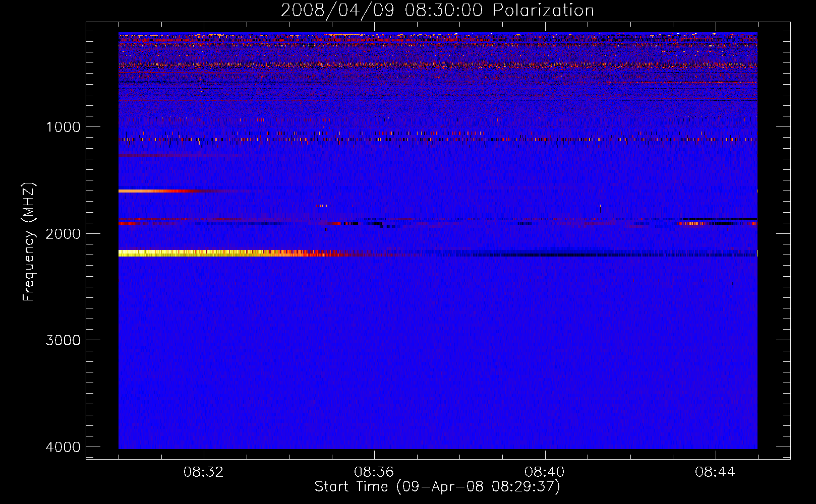Click the '4000' frequency axis label
The height and width of the screenshot is (504, 816).
[x=63, y=447]
